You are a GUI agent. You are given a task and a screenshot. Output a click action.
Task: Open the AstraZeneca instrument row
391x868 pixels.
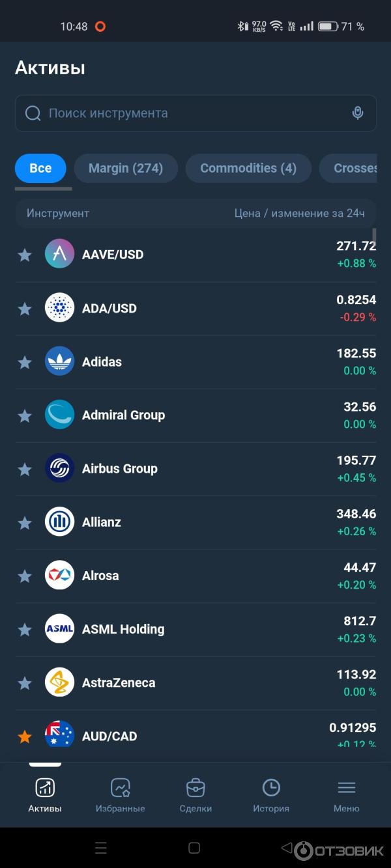coord(195,683)
